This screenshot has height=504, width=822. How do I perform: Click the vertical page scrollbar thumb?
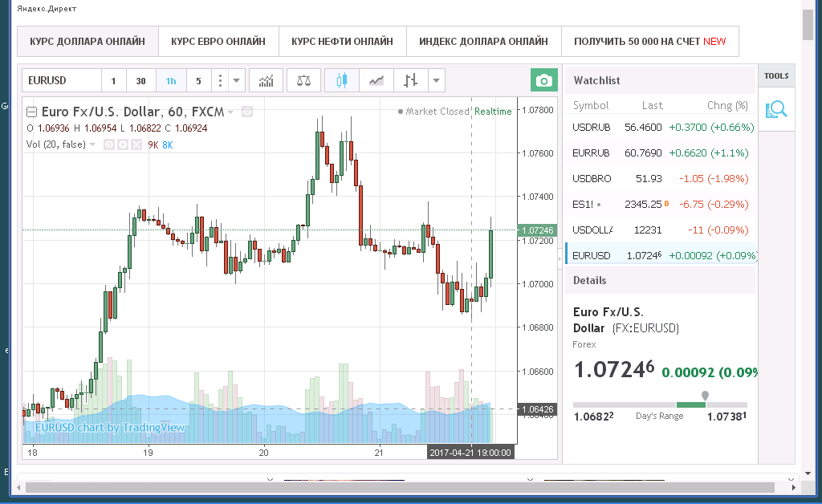808,25
